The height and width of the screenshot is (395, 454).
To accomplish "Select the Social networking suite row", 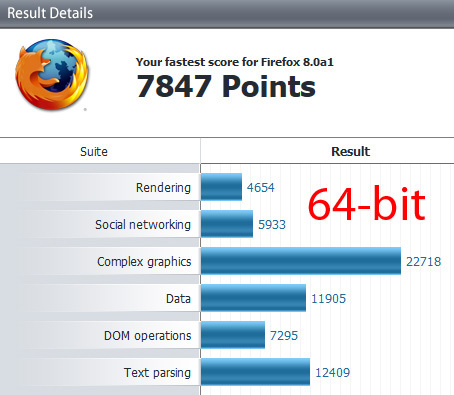I will (x=143, y=224).
